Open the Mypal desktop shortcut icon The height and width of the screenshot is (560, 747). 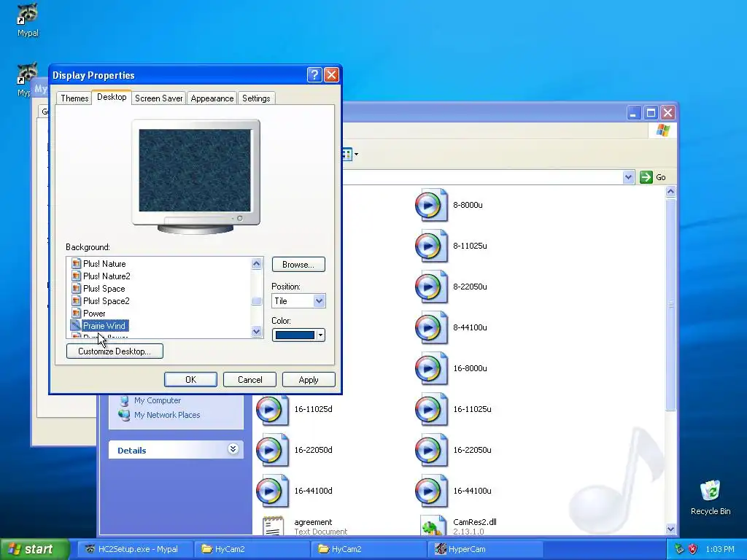tap(28, 15)
